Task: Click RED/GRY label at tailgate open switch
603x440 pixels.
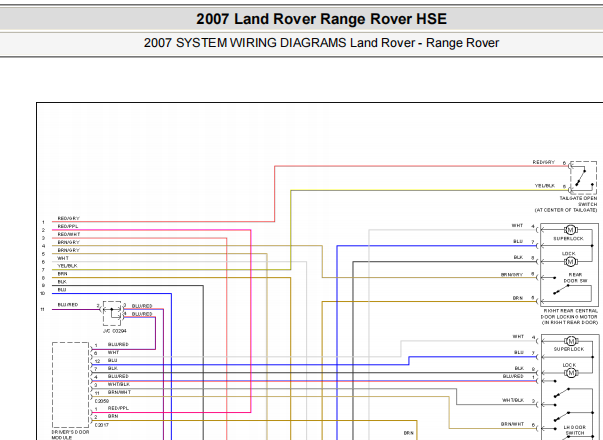Action: point(544,162)
